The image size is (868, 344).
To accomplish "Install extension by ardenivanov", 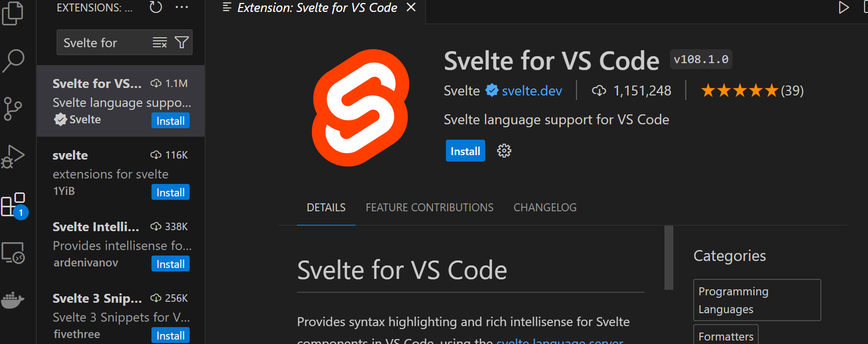I will point(170,264).
